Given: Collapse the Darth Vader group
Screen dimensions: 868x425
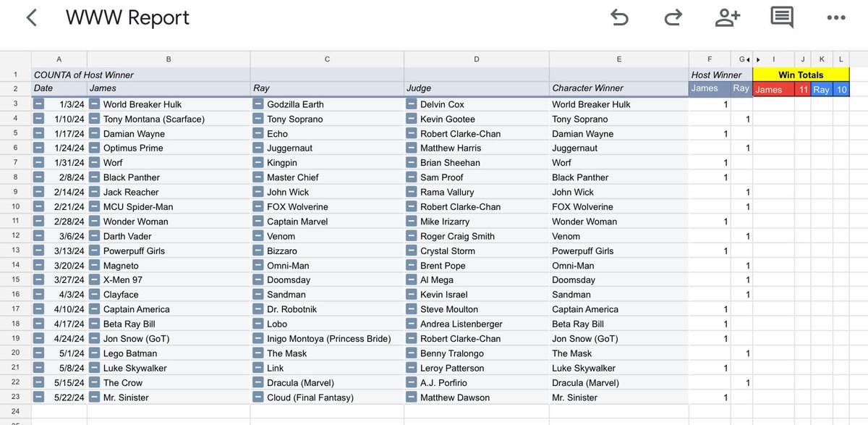Looking at the screenshot, I should click(94, 236).
